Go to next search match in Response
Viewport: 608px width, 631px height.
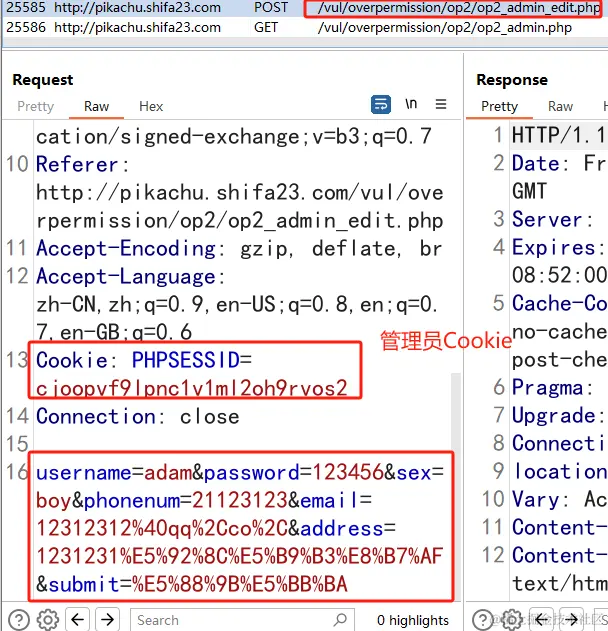click(x=571, y=619)
